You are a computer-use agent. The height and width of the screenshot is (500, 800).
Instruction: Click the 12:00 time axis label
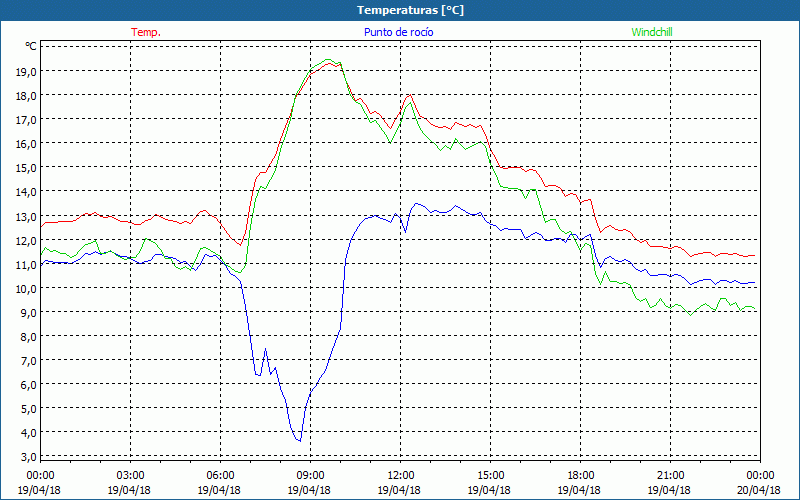click(x=401, y=476)
